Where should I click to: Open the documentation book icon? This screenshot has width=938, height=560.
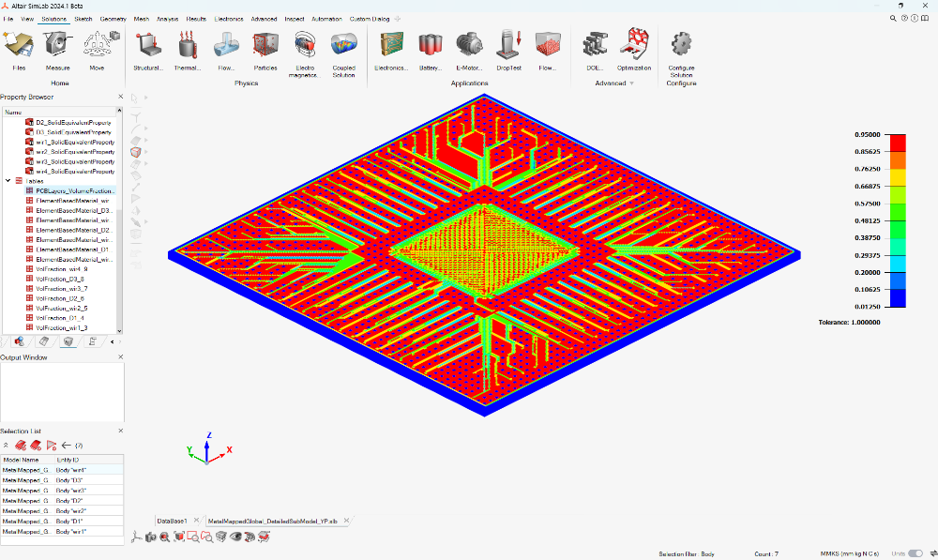point(925,19)
